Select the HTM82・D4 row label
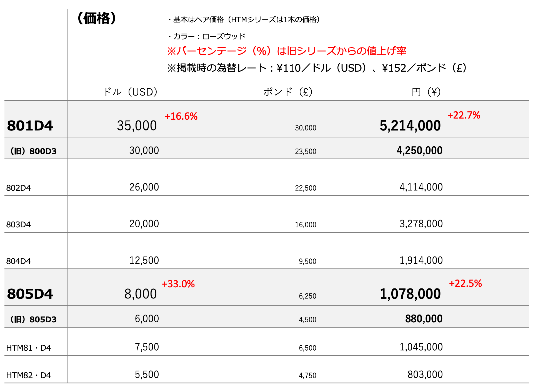This screenshot has width=538, height=392. point(29,375)
